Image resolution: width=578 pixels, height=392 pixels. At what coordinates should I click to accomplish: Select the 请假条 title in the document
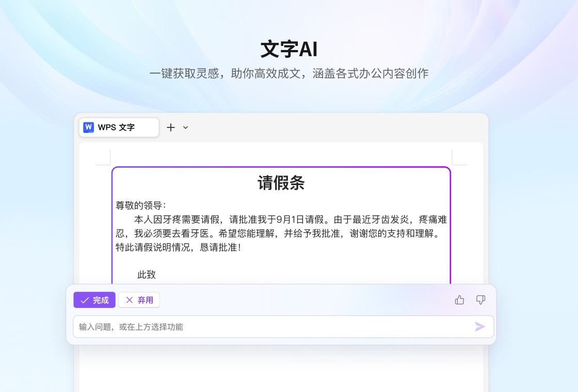(281, 184)
